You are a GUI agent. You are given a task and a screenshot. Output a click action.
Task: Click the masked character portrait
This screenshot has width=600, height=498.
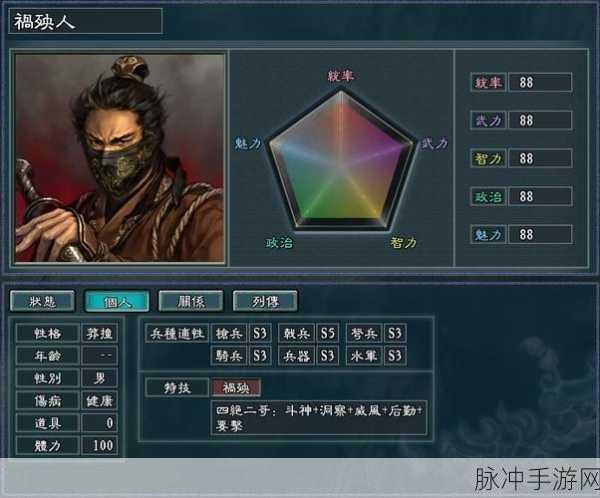click(x=119, y=158)
